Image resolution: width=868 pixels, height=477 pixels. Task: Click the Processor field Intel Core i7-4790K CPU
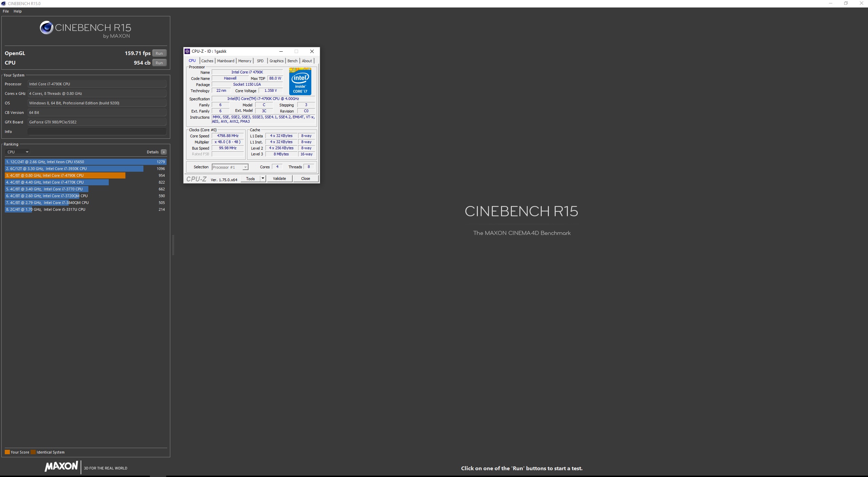coord(97,84)
